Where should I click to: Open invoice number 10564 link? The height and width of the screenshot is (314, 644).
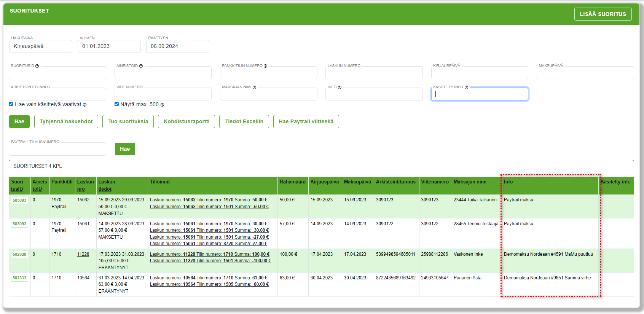(x=83, y=278)
